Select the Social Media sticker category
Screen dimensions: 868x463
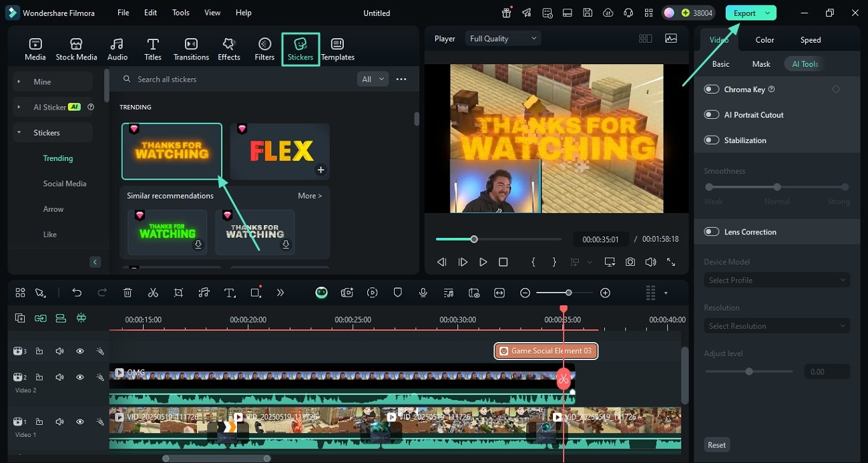pos(65,184)
